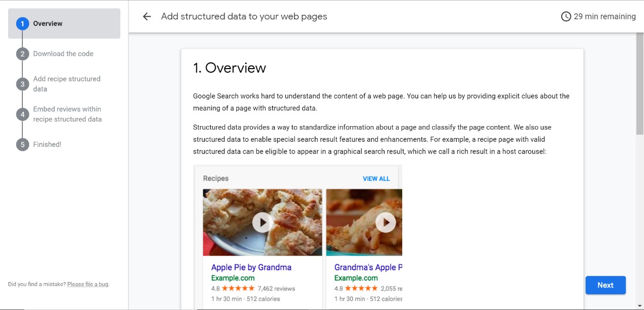
Task: Play the Grandma's Apple Pie video
Action: [x=385, y=222]
